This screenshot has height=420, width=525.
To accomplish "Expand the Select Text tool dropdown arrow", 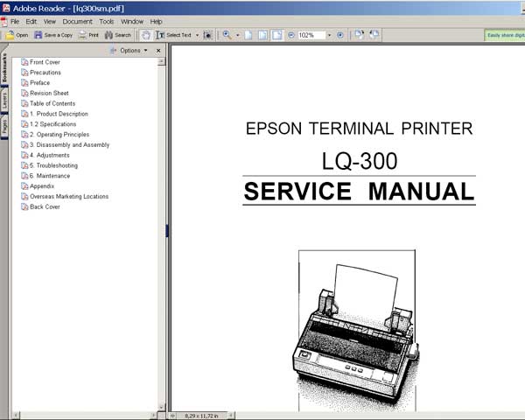I will 197,35.
